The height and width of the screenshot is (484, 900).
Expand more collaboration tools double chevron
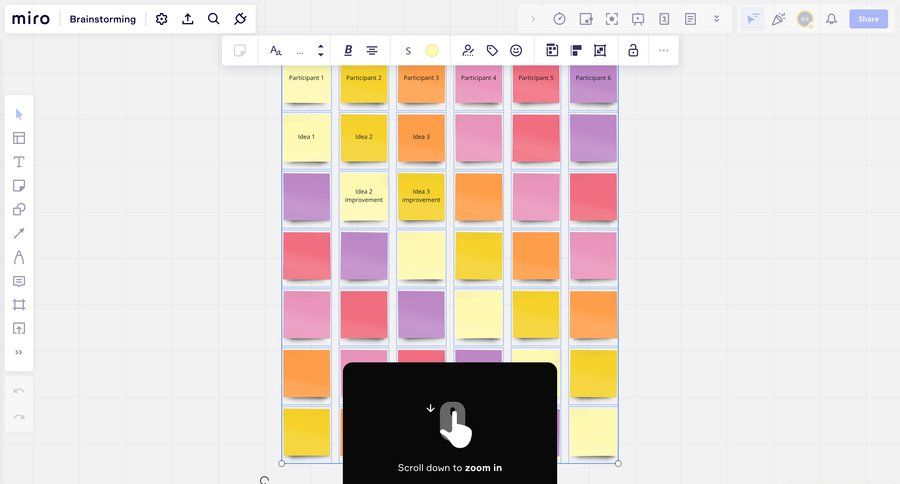pos(716,19)
